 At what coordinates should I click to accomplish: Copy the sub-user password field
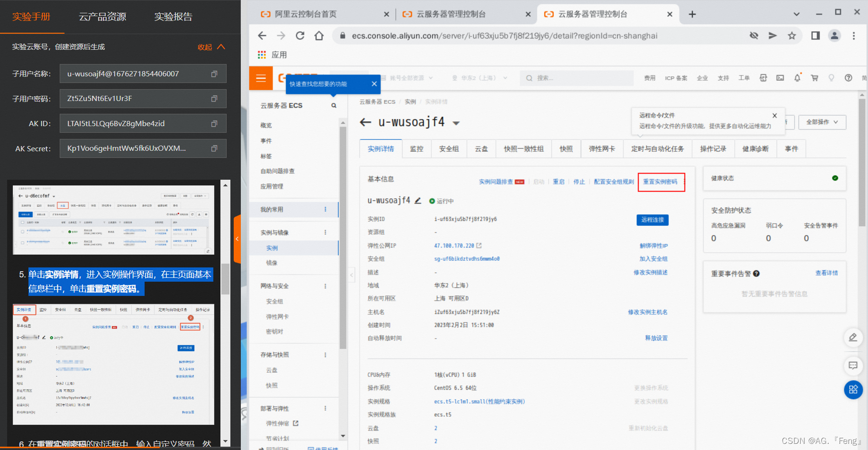click(214, 99)
